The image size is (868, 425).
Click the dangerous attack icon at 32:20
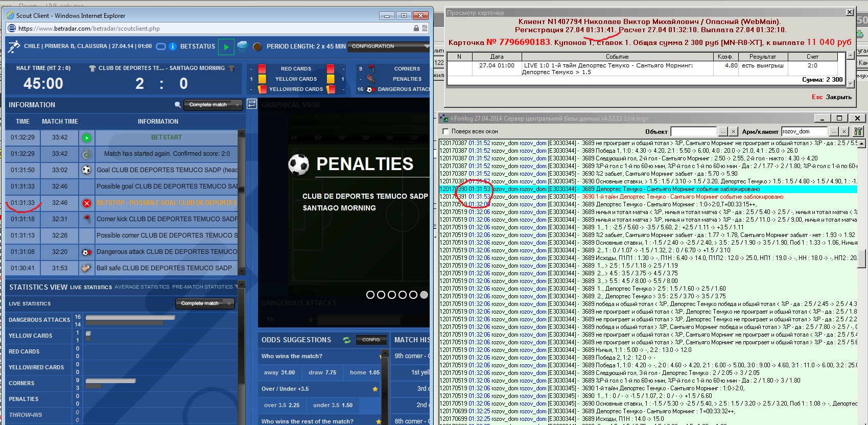click(x=87, y=252)
